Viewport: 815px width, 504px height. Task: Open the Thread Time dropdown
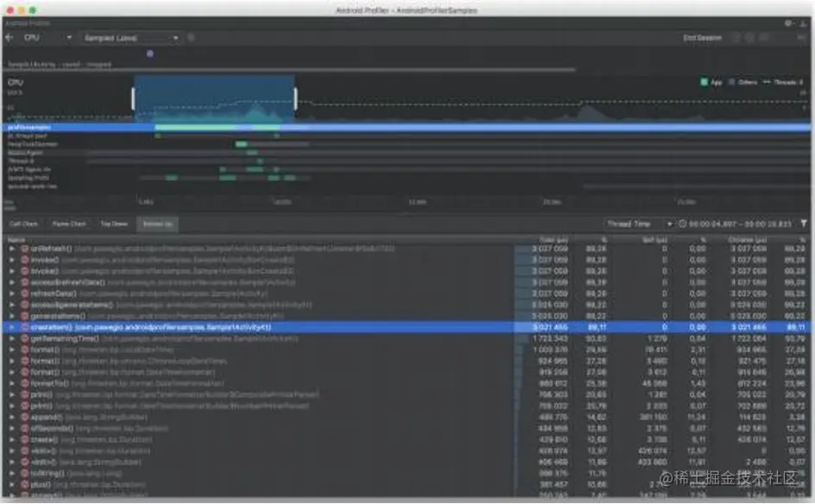[640, 224]
